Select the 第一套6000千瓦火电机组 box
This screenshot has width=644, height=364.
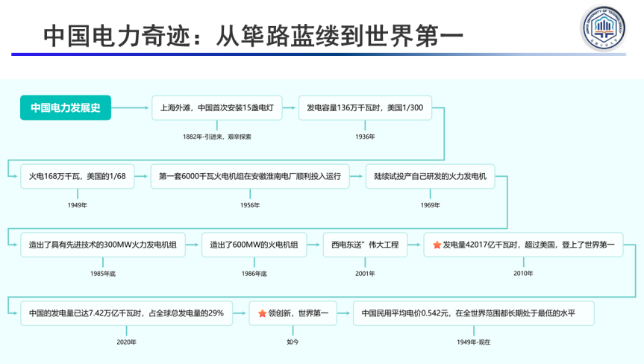pyautogui.click(x=250, y=177)
